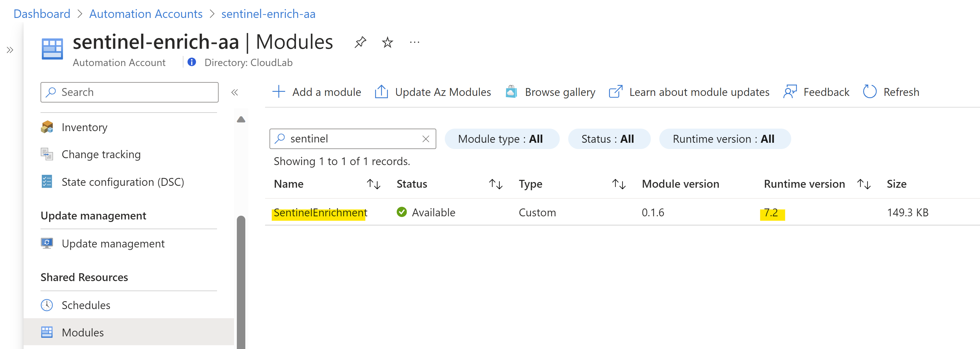Clear the sentinel filter text

pos(426,139)
